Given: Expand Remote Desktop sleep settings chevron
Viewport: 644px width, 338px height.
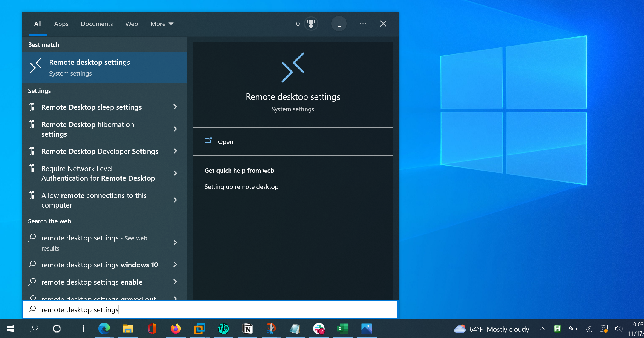Looking at the screenshot, I should coord(175,107).
